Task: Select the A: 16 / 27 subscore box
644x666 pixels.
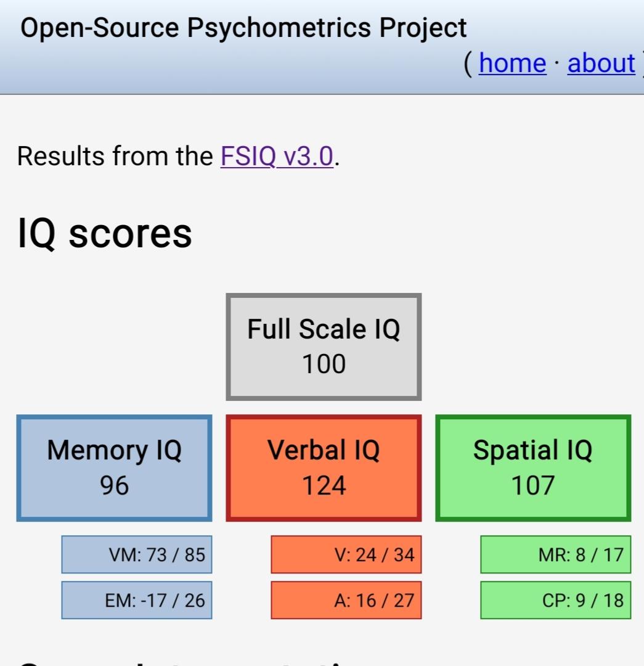Action: tap(346, 600)
